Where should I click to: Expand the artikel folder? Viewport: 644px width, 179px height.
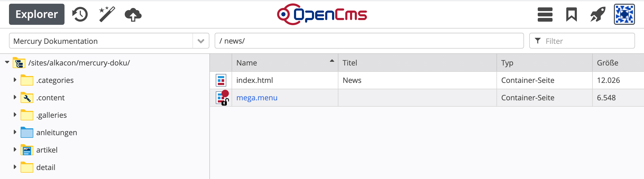pos(15,149)
